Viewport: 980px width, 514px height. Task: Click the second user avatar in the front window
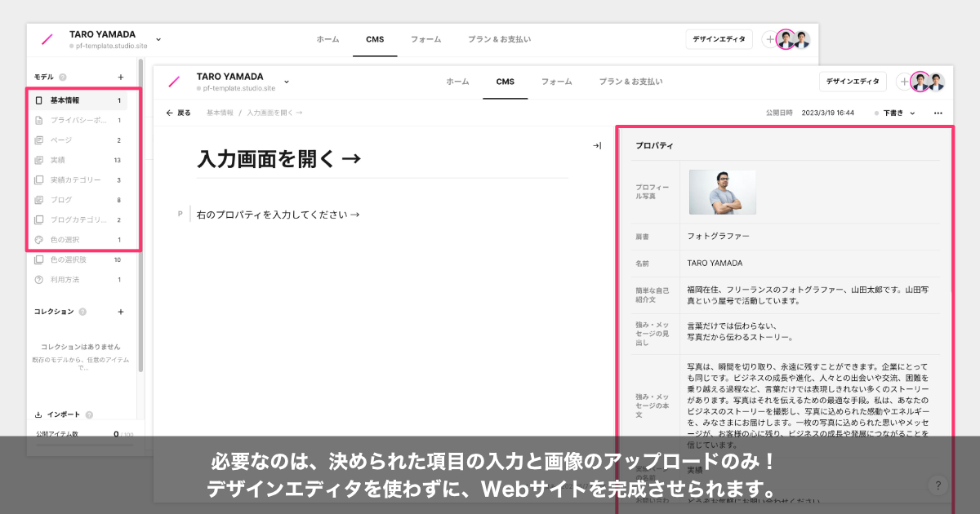pyautogui.click(x=936, y=82)
